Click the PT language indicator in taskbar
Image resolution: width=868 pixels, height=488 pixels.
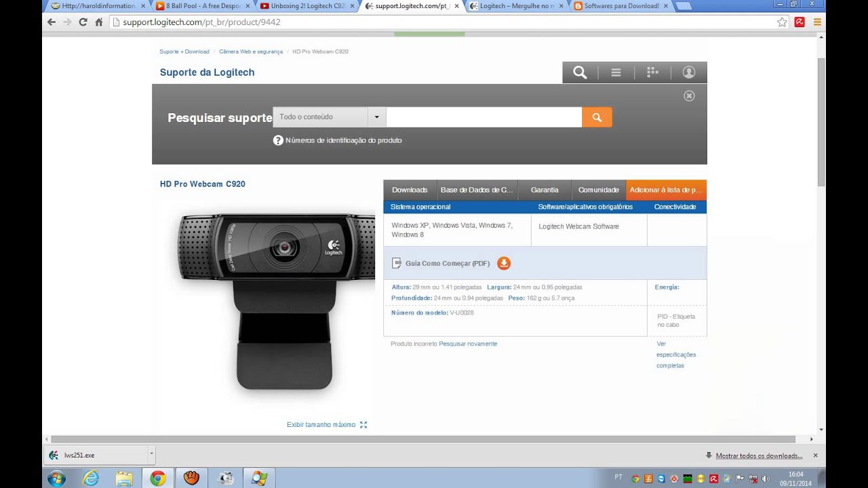pyautogui.click(x=618, y=478)
